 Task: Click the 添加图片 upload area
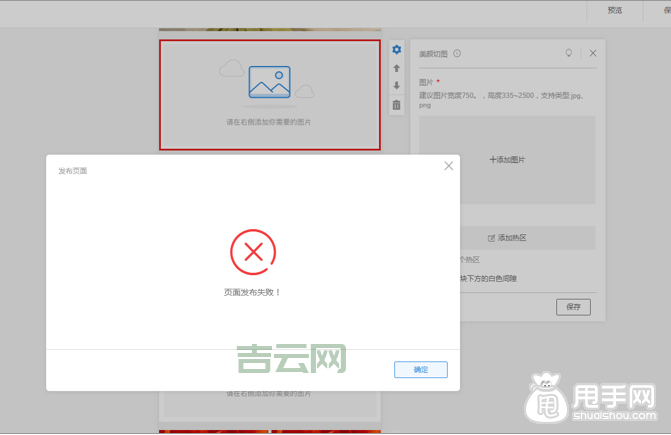click(507, 160)
